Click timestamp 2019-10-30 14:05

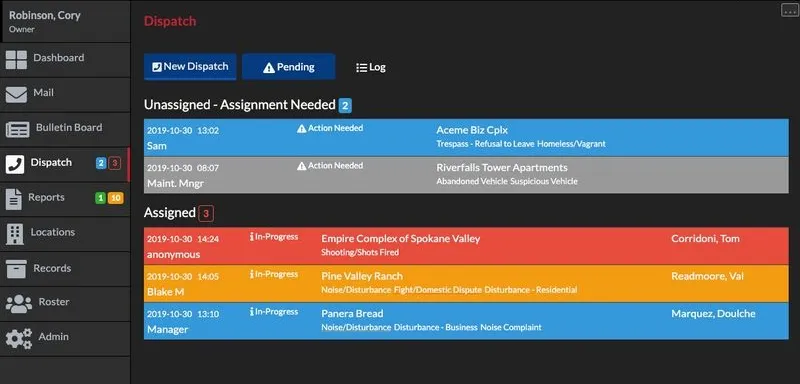point(183,276)
